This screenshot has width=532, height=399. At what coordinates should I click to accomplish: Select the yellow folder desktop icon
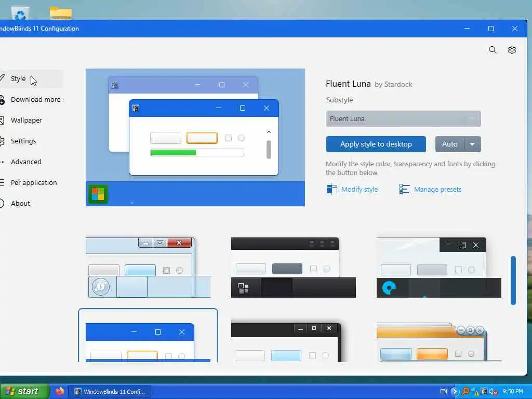[61, 13]
